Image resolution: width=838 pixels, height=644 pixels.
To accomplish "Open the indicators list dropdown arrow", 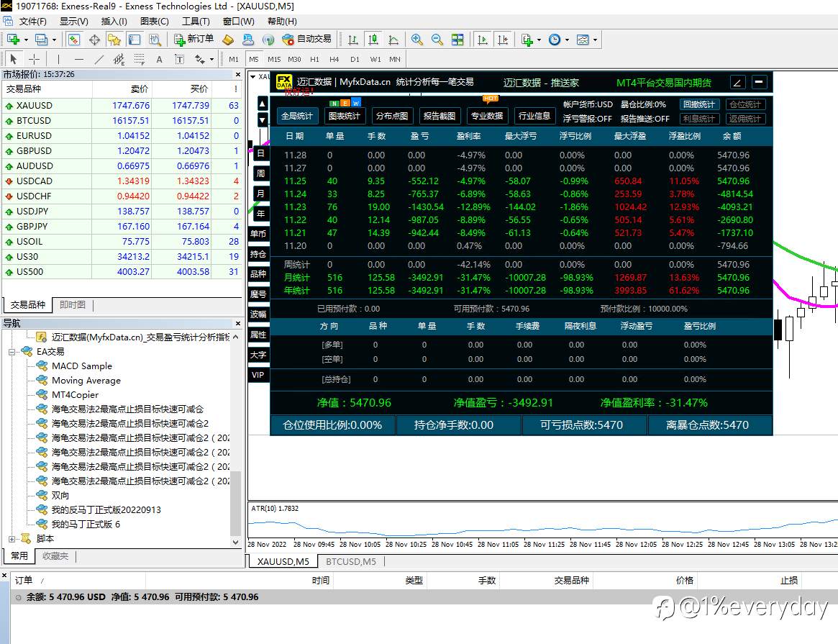I will tap(539, 40).
